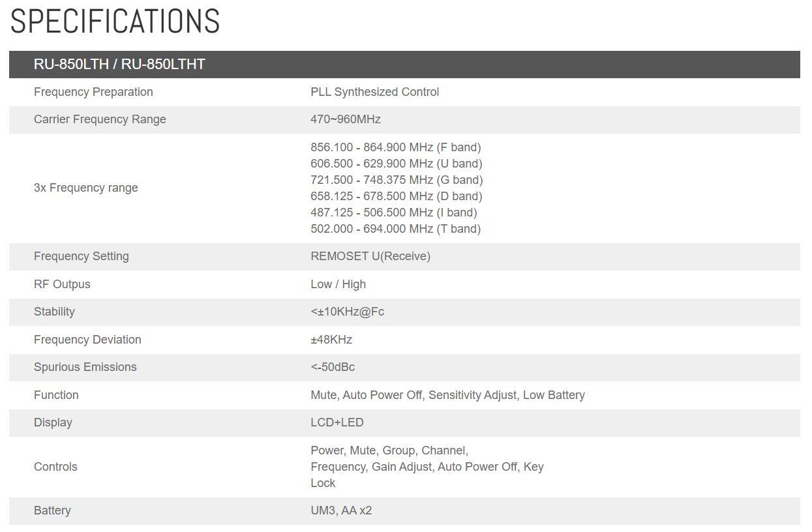Click the Controls row label
The image size is (812, 532).
click(55, 467)
